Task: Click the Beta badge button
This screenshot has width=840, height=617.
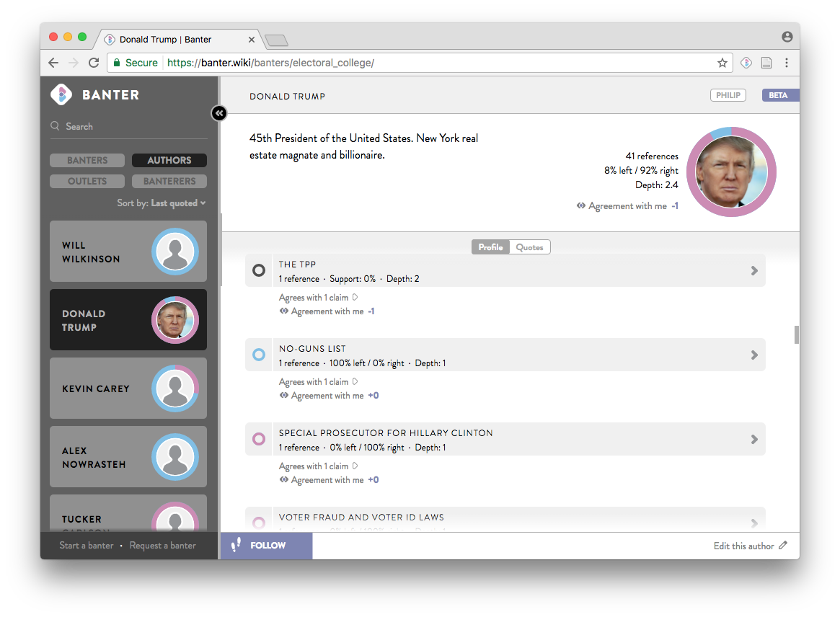Action: click(x=781, y=95)
